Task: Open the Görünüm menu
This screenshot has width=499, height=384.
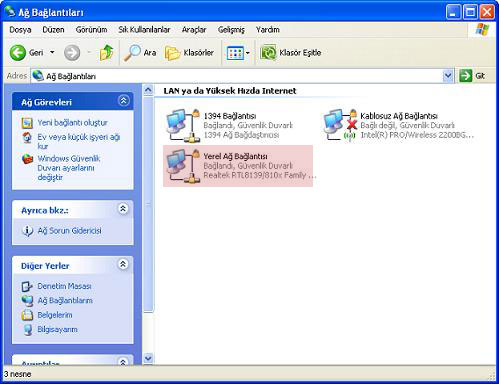Action: point(91,30)
